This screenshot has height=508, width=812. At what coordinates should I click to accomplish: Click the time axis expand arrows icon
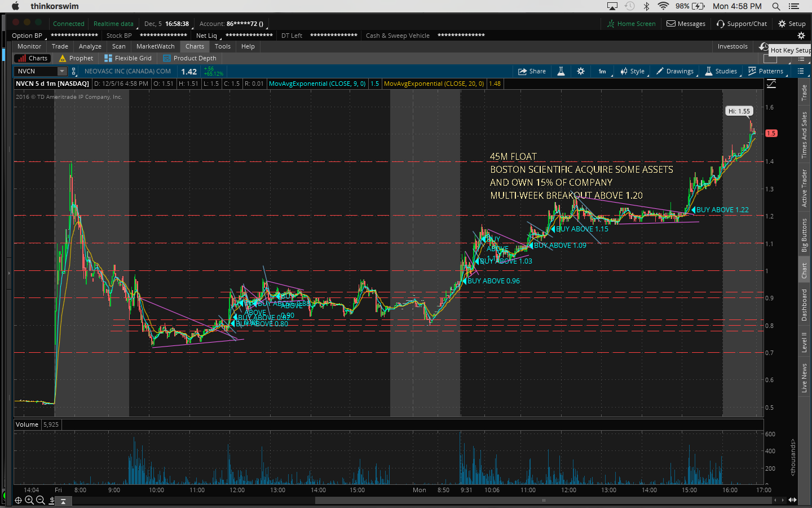[x=792, y=500]
